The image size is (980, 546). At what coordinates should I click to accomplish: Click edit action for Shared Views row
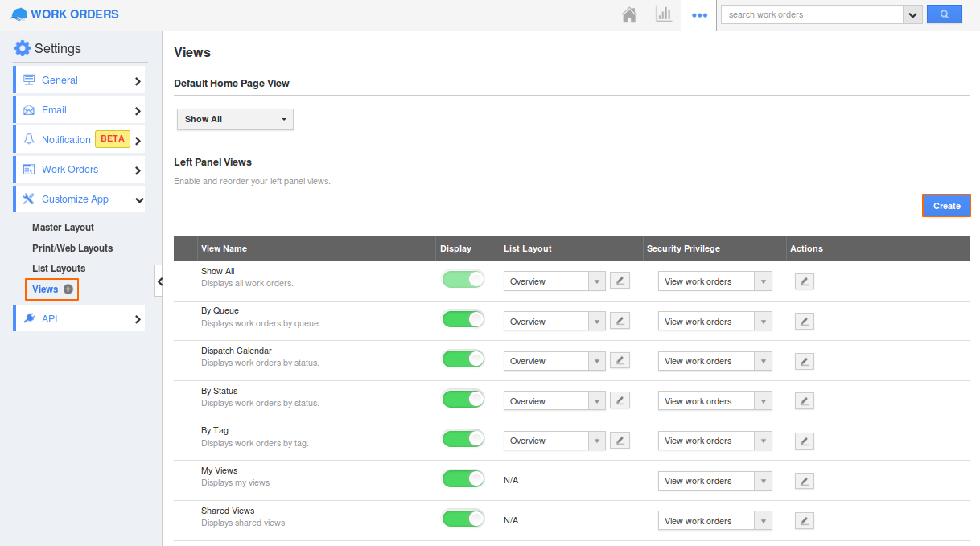coord(804,521)
